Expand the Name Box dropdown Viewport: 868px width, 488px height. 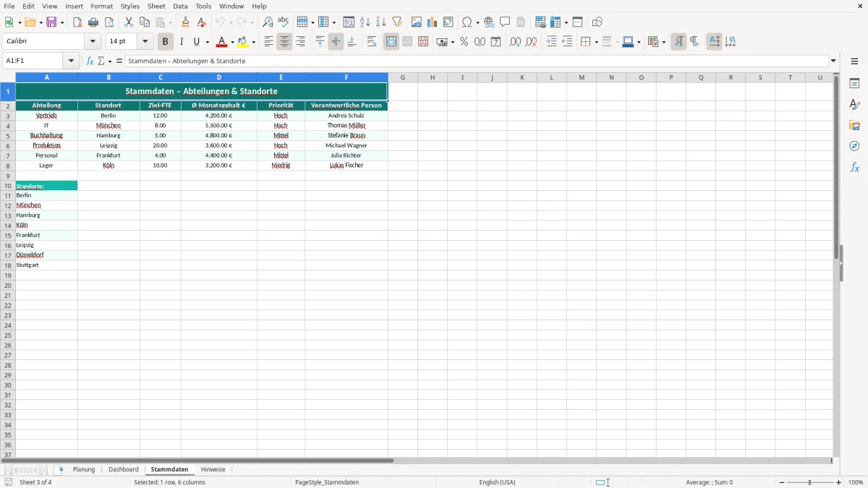point(71,61)
